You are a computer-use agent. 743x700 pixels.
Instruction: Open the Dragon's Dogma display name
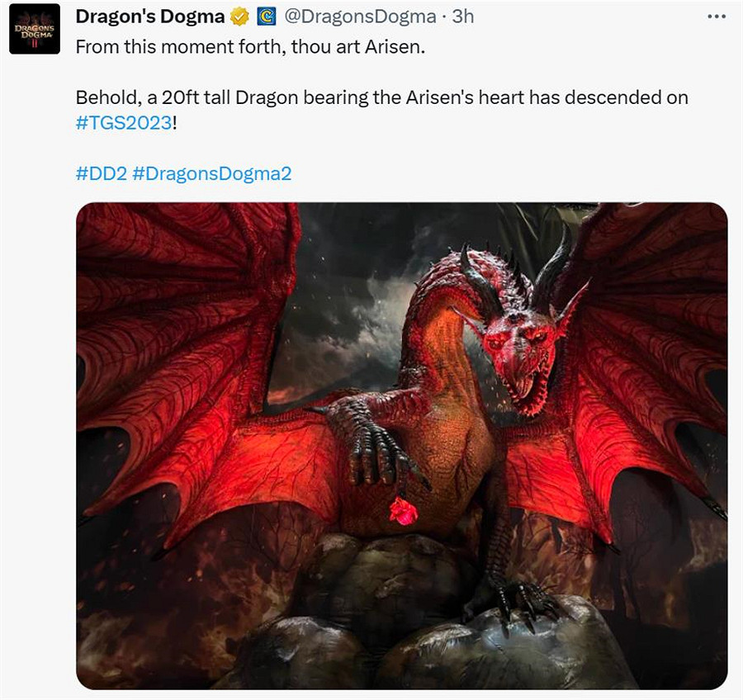click(151, 16)
